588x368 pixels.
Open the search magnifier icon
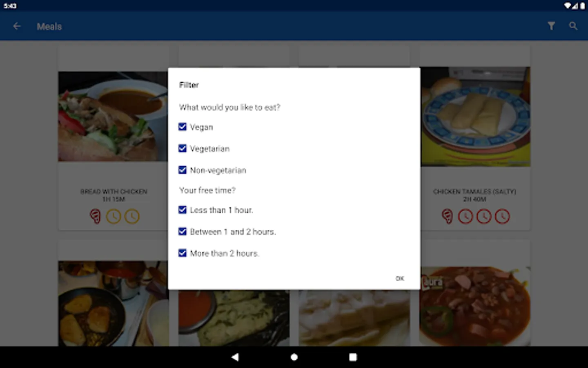tap(573, 26)
